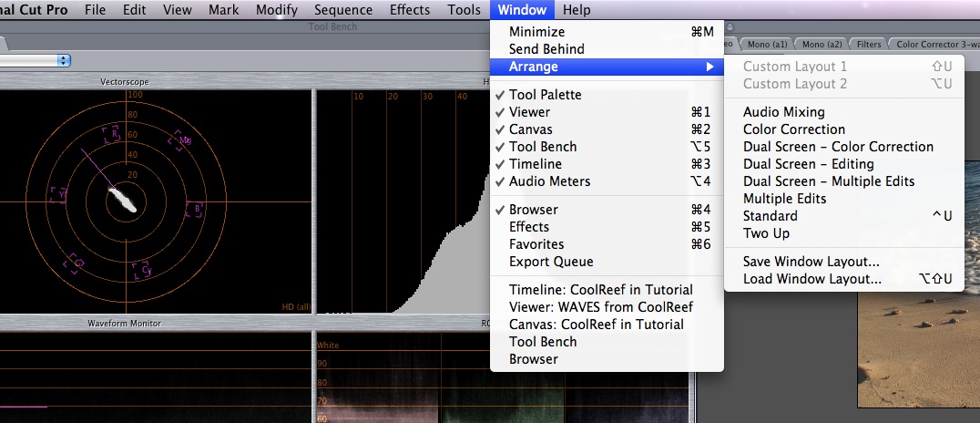This screenshot has height=423, width=980.
Task: Select Audio Mixing layout
Action: coord(843,112)
